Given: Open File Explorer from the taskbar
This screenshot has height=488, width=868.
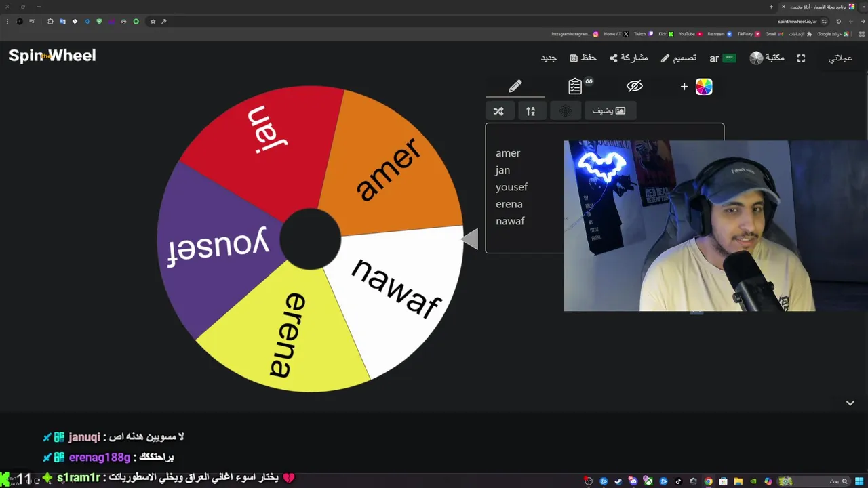Looking at the screenshot, I should (738, 481).
